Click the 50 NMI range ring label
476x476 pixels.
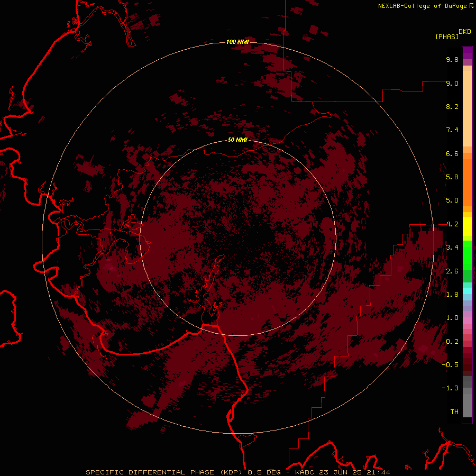[x=237, y=140]
